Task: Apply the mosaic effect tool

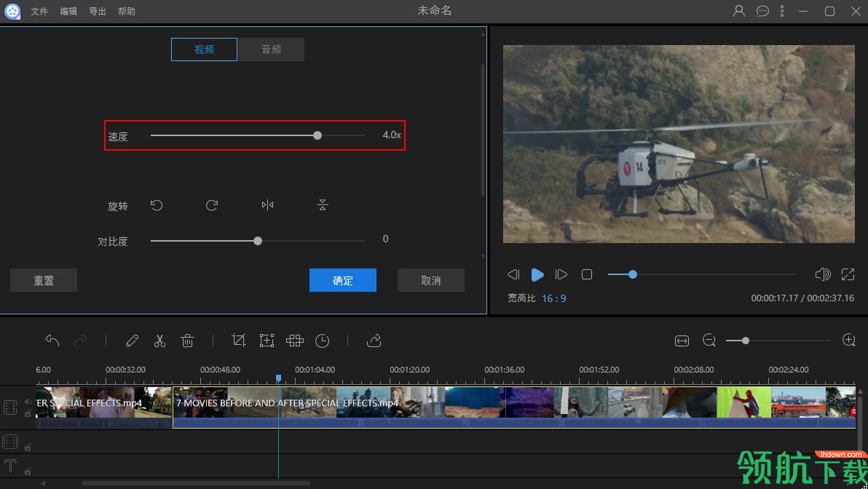Action: click(294, 341)
